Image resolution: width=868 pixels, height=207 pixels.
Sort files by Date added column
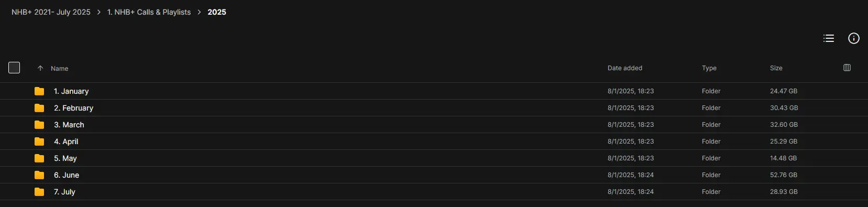click(x=625, y=68)
